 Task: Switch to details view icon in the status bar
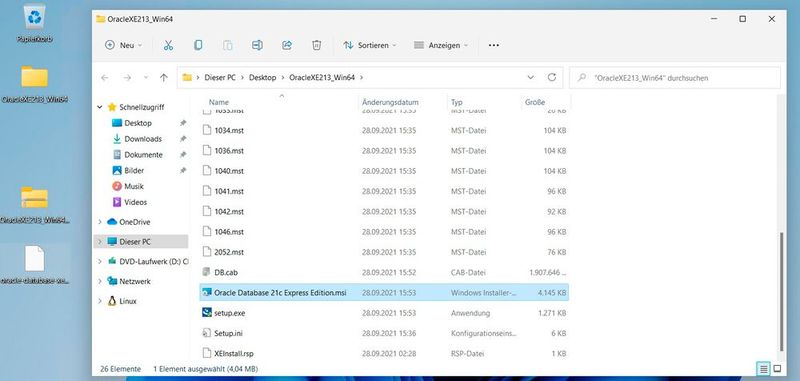(x=764, y=369)
